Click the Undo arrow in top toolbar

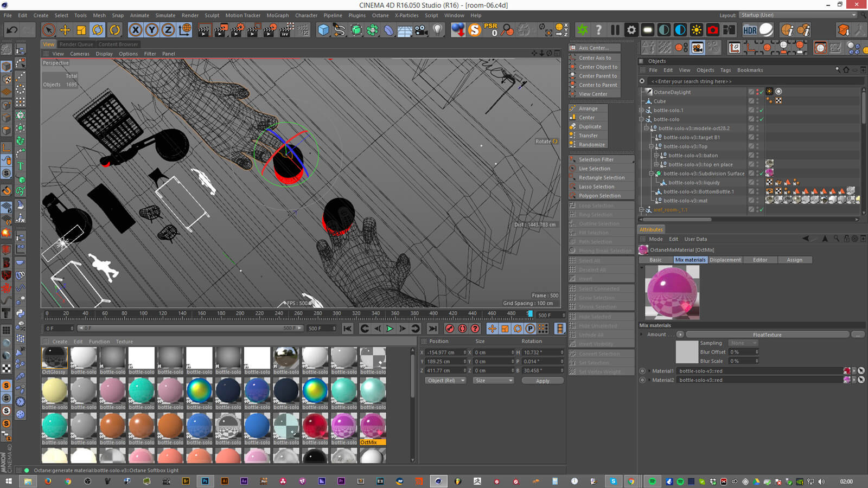click(x=11, y=30)
